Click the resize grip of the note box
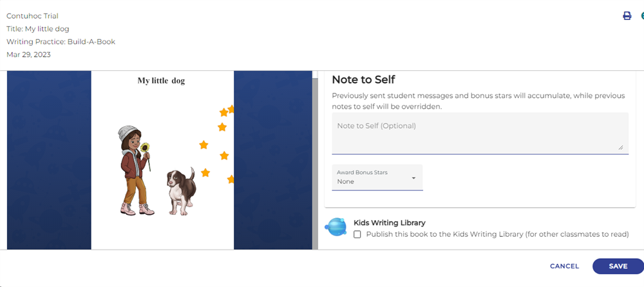This screenshot has height=287, width=644. (621, 147)
